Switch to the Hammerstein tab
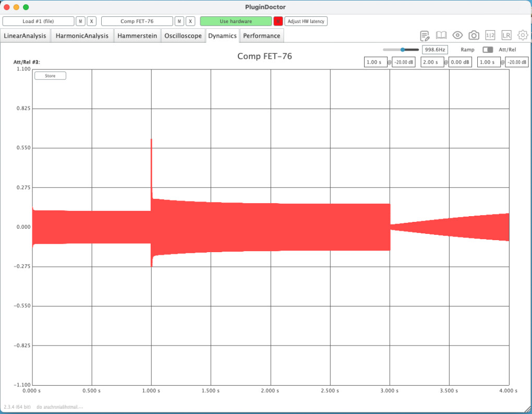Image resolution: width=532 pixels, height=414 pixels. pyautogui.click(x=137, y=36)
